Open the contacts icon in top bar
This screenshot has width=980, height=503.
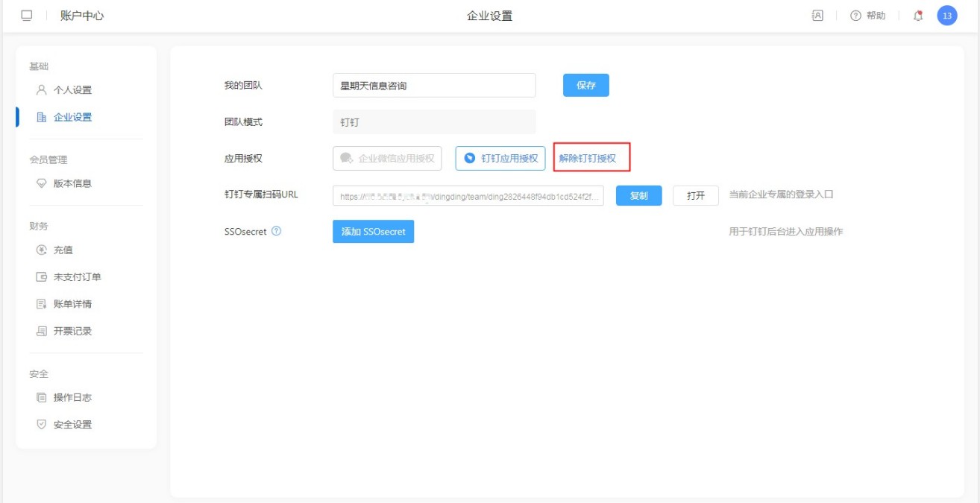817,16
